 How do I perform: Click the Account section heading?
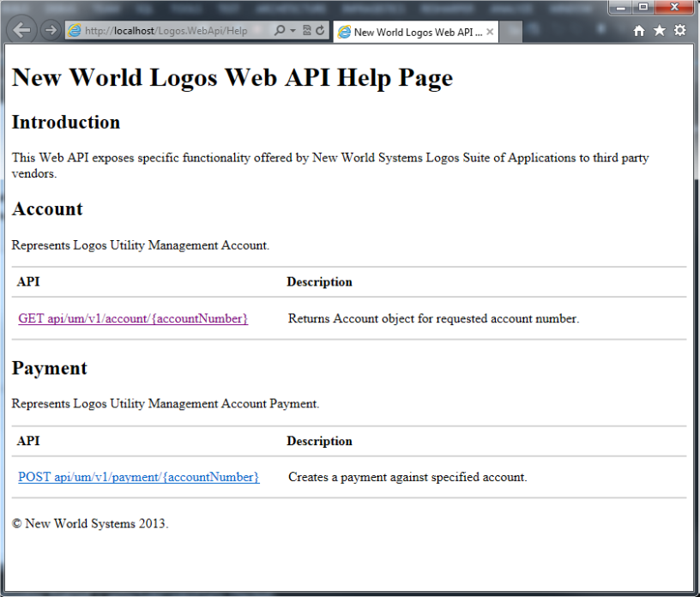pyautogui.click(x=47, y=209)
